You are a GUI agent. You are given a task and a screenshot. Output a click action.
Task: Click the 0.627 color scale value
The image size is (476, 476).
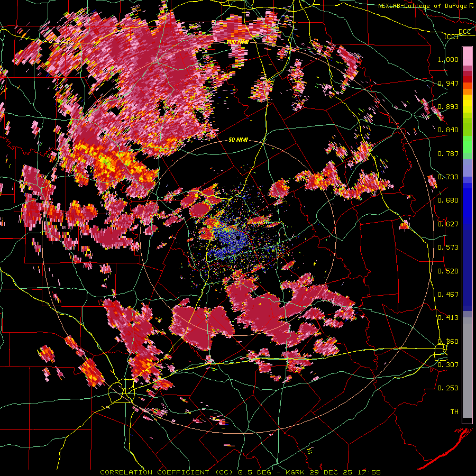(x=448, y=224)
